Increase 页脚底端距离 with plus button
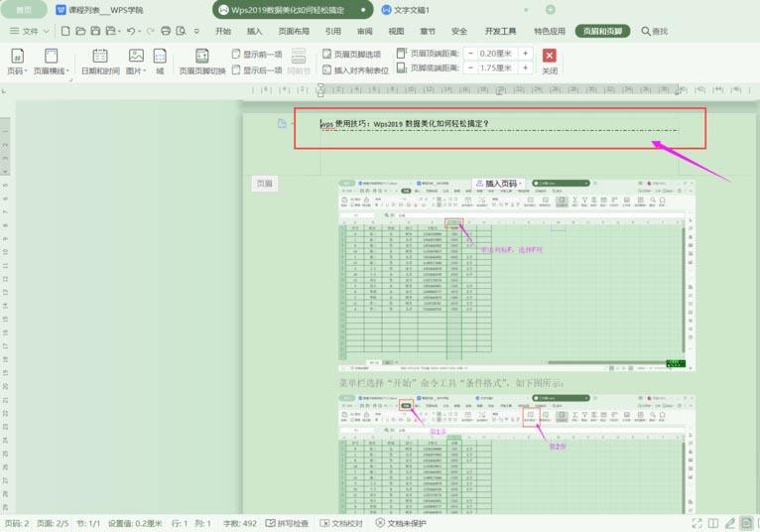Screen dimensions: 760x532 pos(526,67)
